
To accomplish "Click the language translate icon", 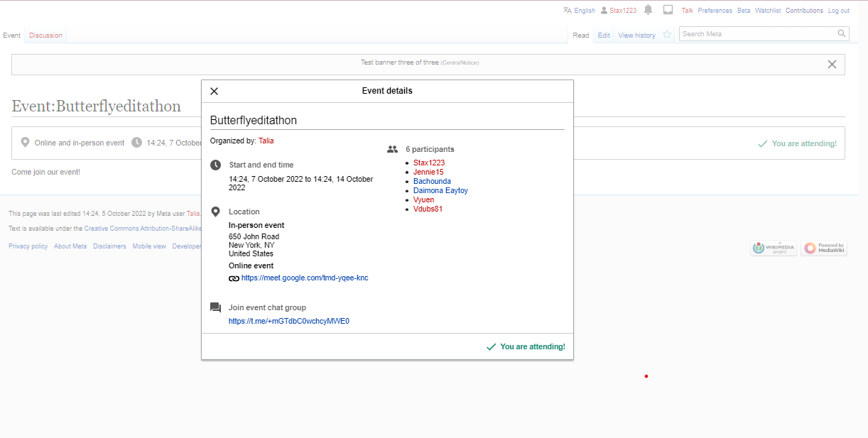I will [567, 10].
